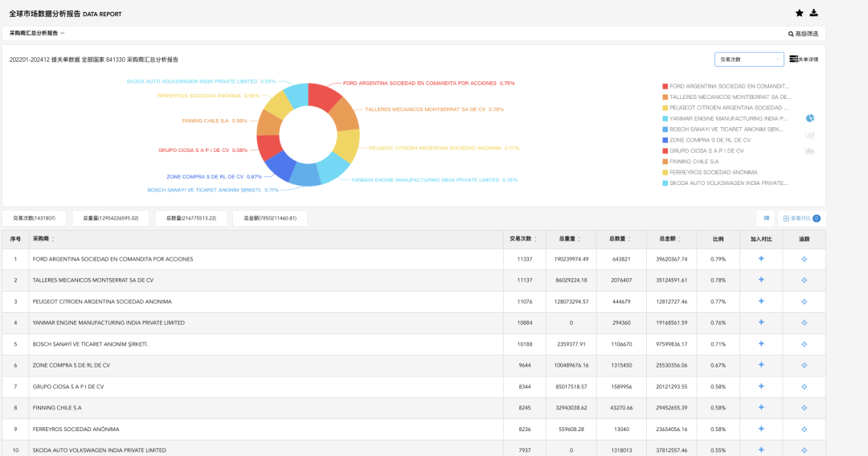Click FINNING CHILE chart label 0.58%
Viewport: 868px width, 456px height.
click(x=215, y=121)
